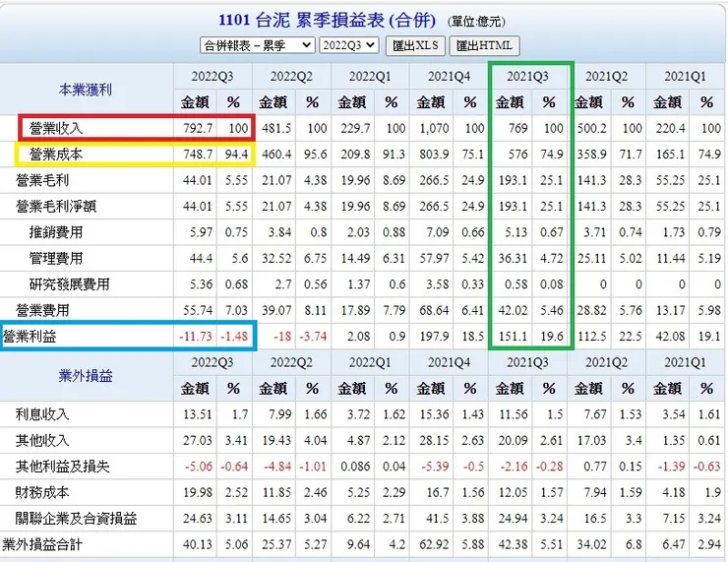Click the 業外損益合計 row label
The image size is (728, 562).
(x=42, y=544)
